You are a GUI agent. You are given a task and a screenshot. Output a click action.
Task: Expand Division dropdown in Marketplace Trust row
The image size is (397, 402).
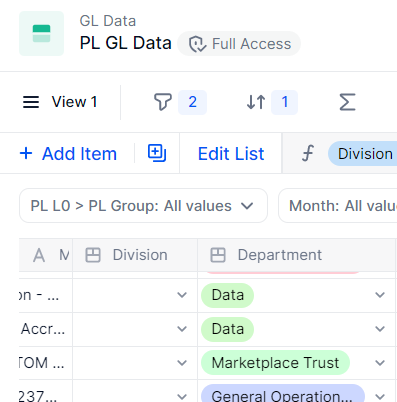click(x=182, y=363)
